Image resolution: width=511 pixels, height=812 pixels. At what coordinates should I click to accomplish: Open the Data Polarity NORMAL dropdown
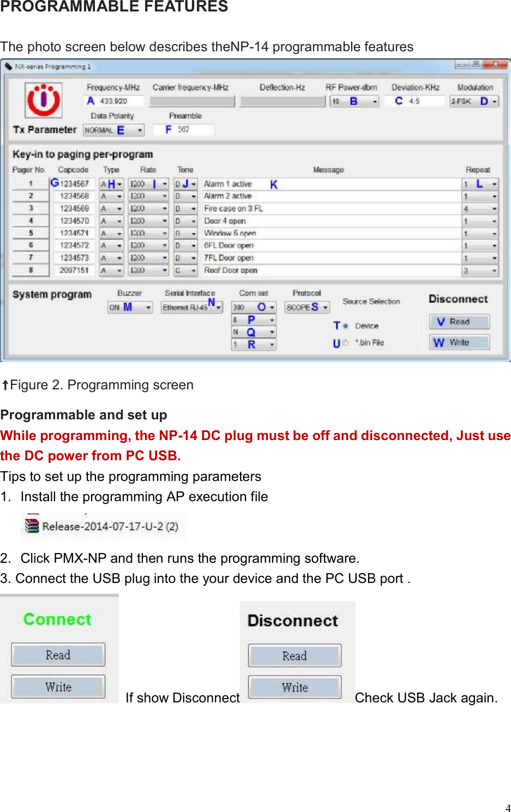141,130
